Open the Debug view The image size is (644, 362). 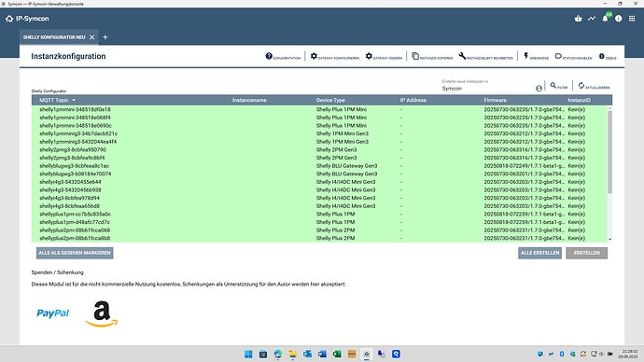608,57
